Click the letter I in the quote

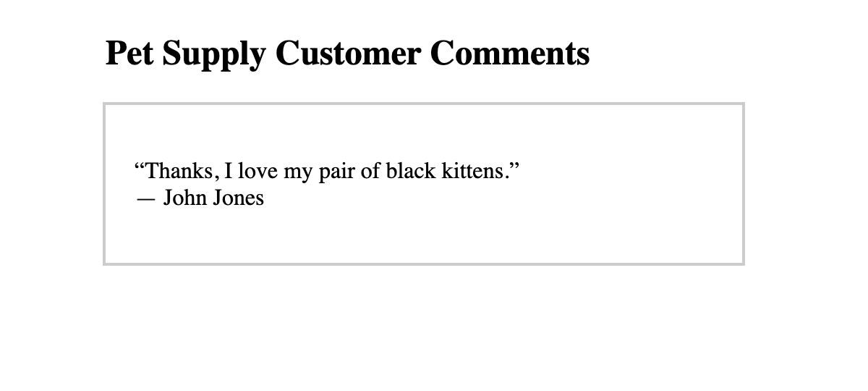click(x=228, y=172)
